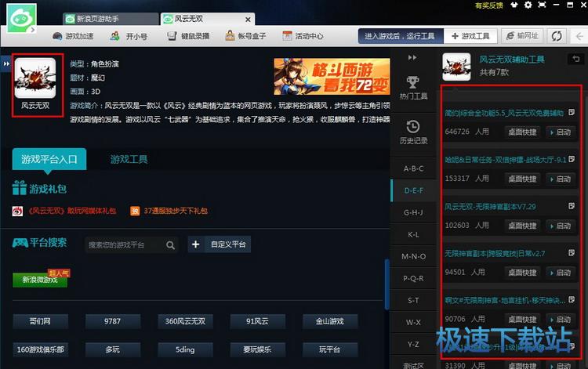Launch the tool with 90706 users
The height and width of the screenshot is (369, 588).
(x=561, y=320)
